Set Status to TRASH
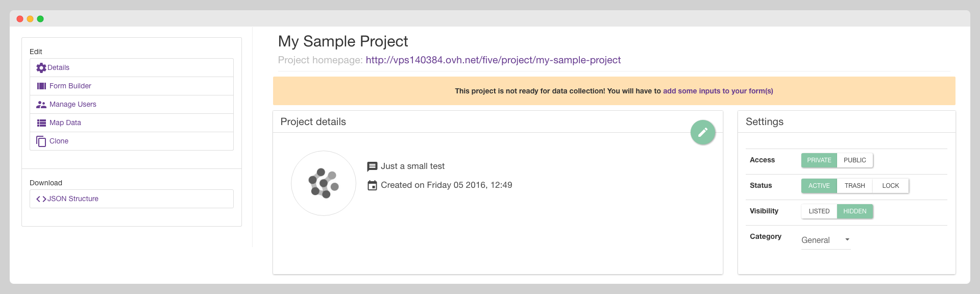 854,186
